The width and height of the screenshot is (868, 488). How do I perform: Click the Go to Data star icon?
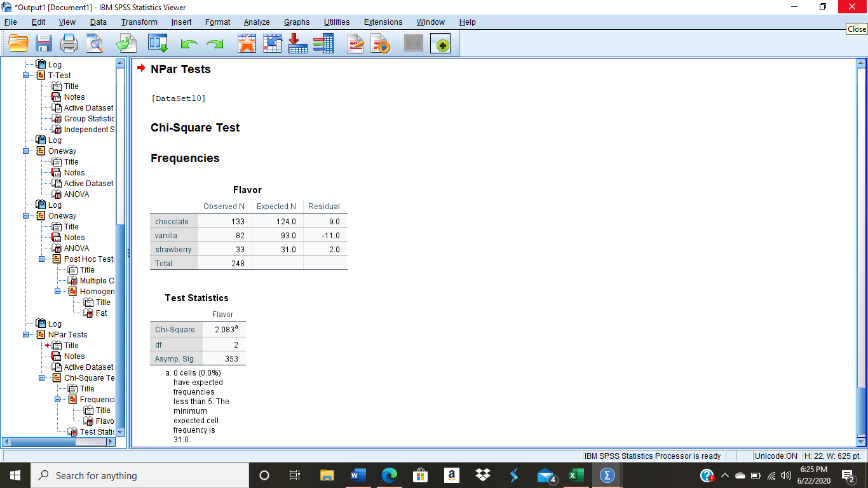point(247,43)
